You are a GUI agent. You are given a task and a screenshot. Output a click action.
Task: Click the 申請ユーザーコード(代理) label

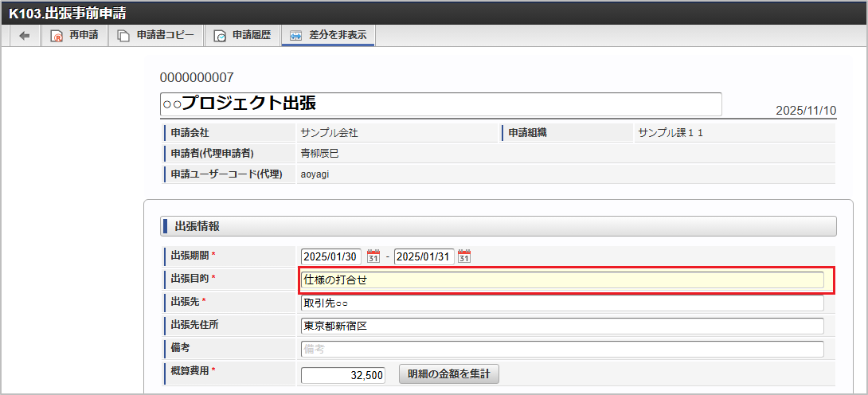click(227, 174)
